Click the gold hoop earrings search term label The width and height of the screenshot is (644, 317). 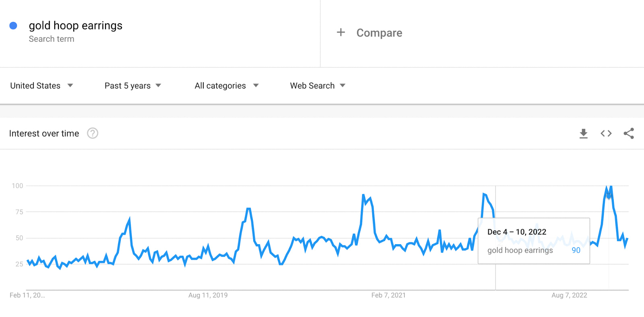75,25
